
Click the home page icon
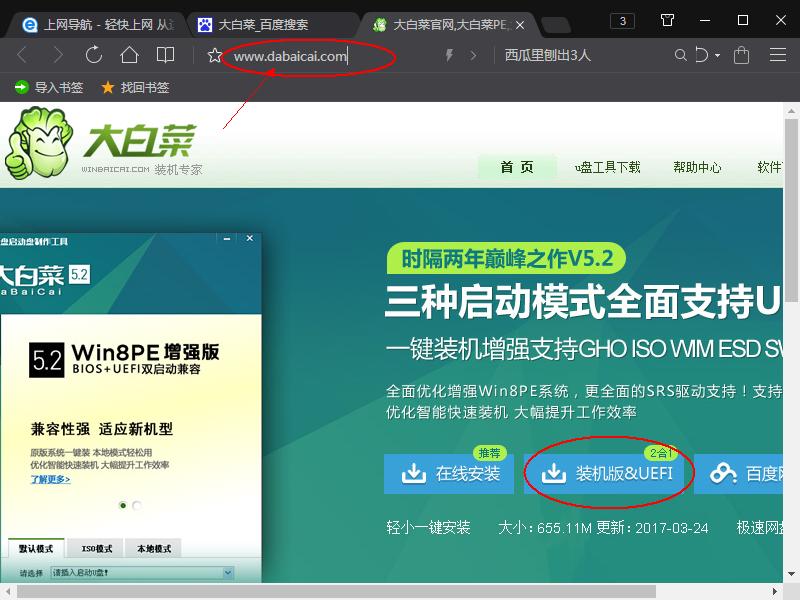pyautogui.click(x=128, y=56)
